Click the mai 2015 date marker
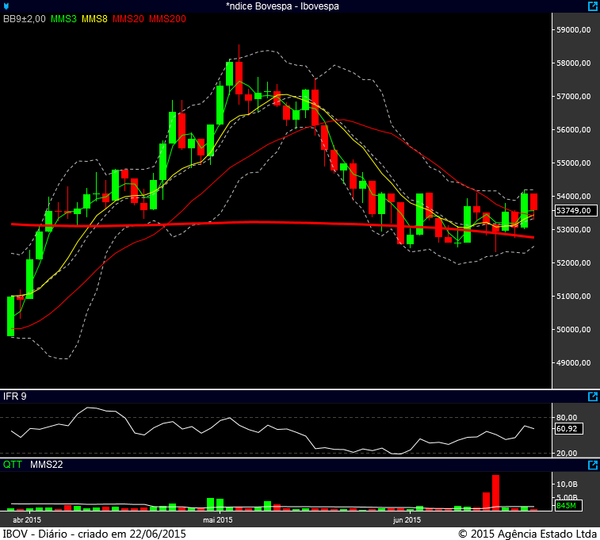 (218, 520)
